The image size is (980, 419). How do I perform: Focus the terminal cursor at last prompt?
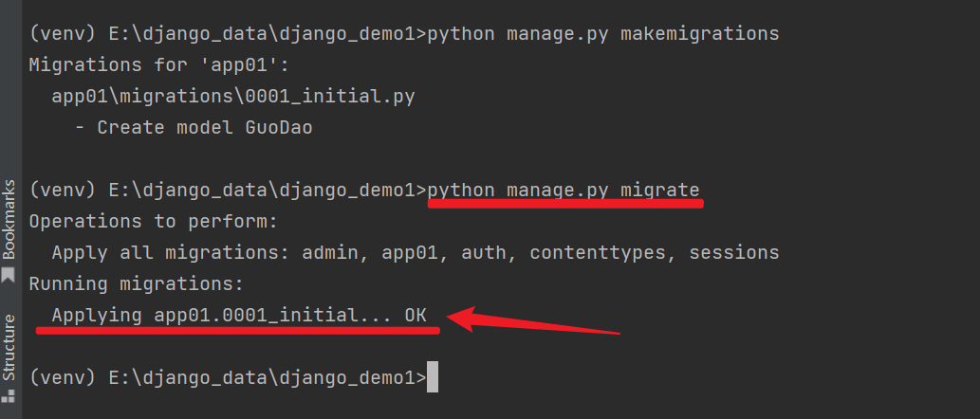click(x=433, y=377)
